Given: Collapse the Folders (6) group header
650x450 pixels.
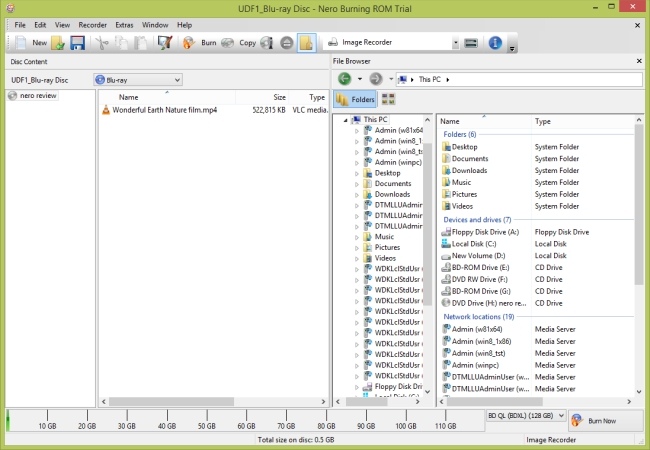Looking at the screenshot, I should [460, 134].
